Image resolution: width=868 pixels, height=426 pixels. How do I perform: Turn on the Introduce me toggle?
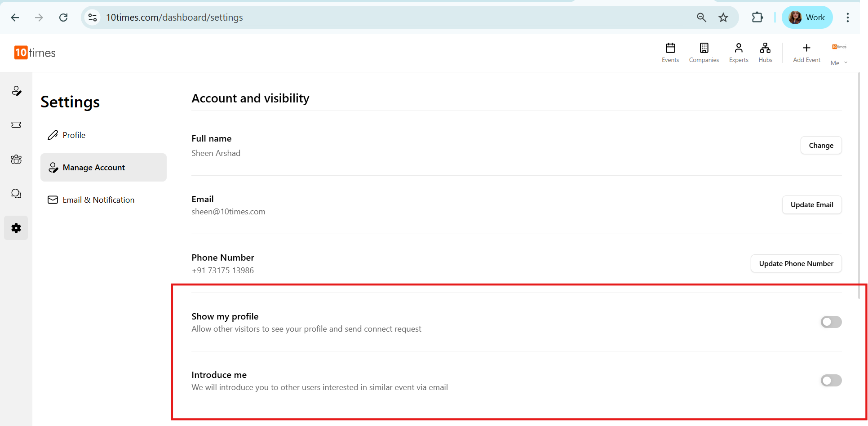(x=831, y=381)
